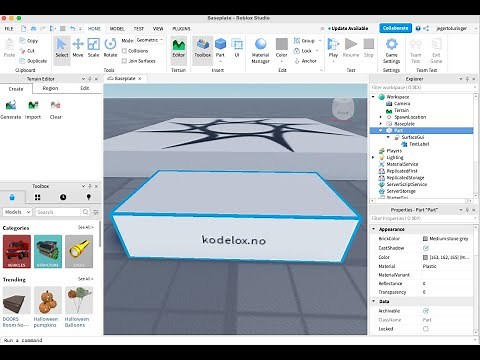The image size is (480, 360).
Task: Open the Toolbox Marketplace tab
Action: (x=12, y=197)
